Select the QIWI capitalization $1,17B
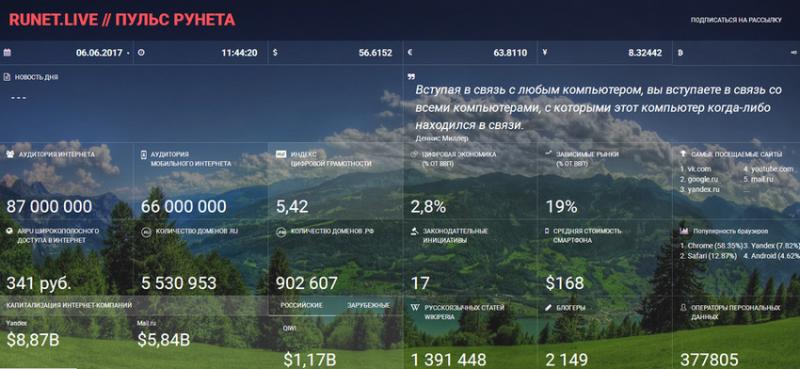The image size is (800, 369). (310, 360)
